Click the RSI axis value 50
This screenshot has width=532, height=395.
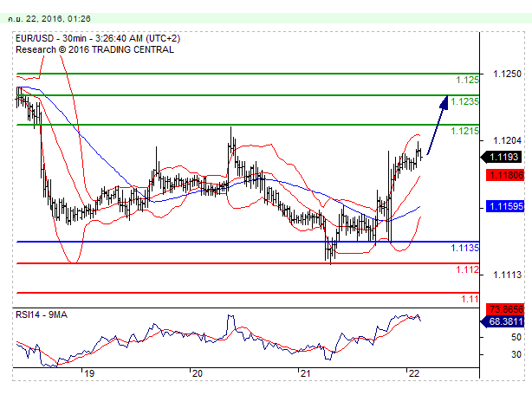click(x=516, y=337)
